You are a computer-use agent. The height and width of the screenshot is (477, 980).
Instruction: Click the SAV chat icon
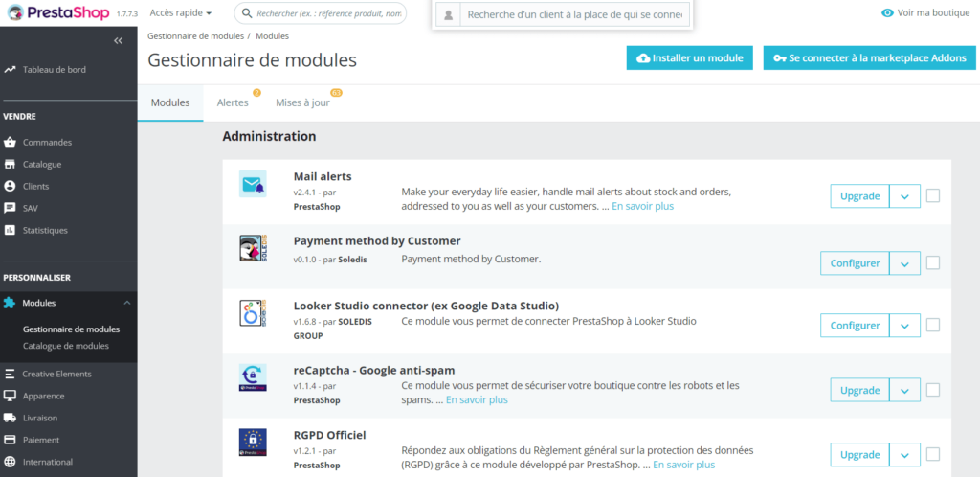(x=10, y=208)
